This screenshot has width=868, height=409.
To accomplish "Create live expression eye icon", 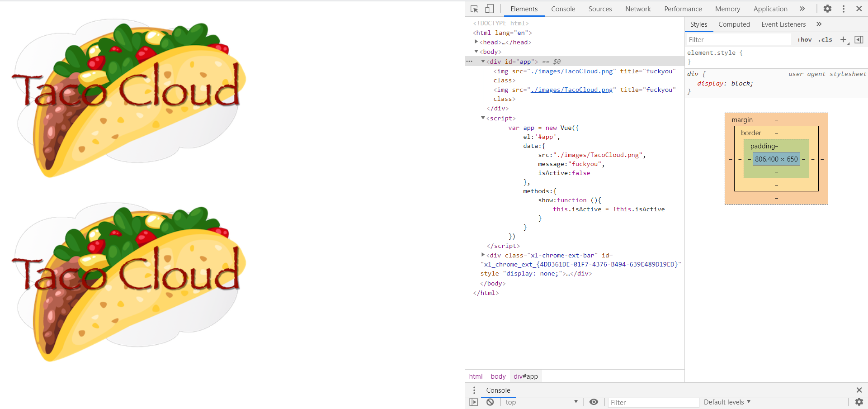I will pyautogui.click(x=594, y=402).
